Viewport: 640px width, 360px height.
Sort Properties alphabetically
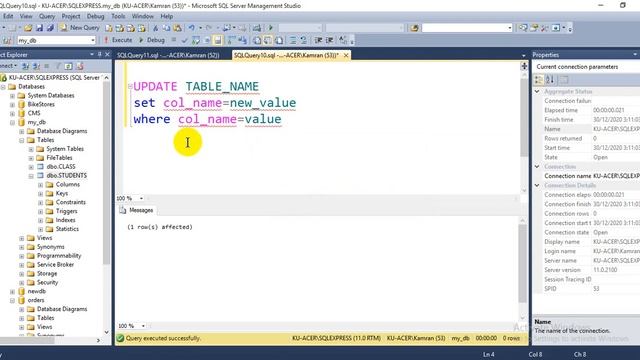pyautogui.click(x=550, y=79)
